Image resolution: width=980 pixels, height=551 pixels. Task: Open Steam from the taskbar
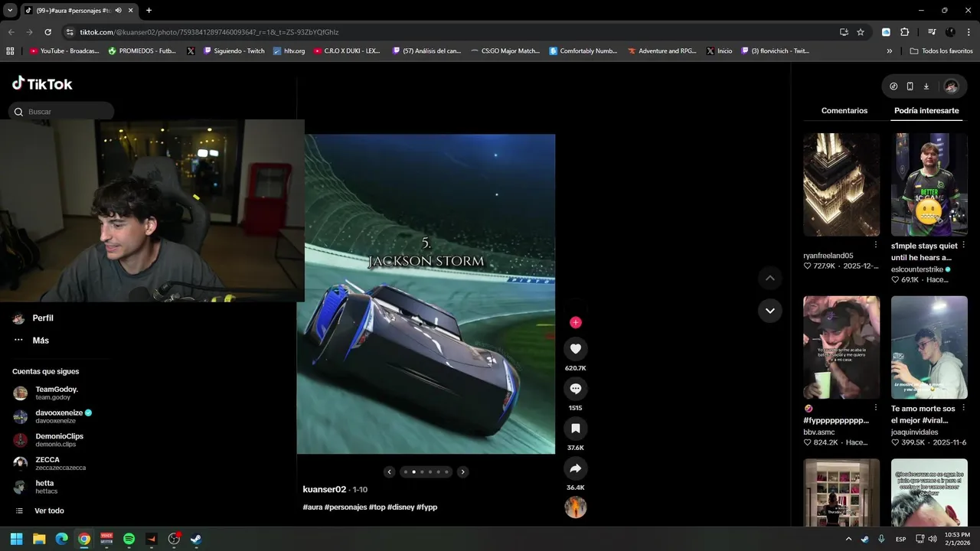pyautogui.click(x=196, y=539)
